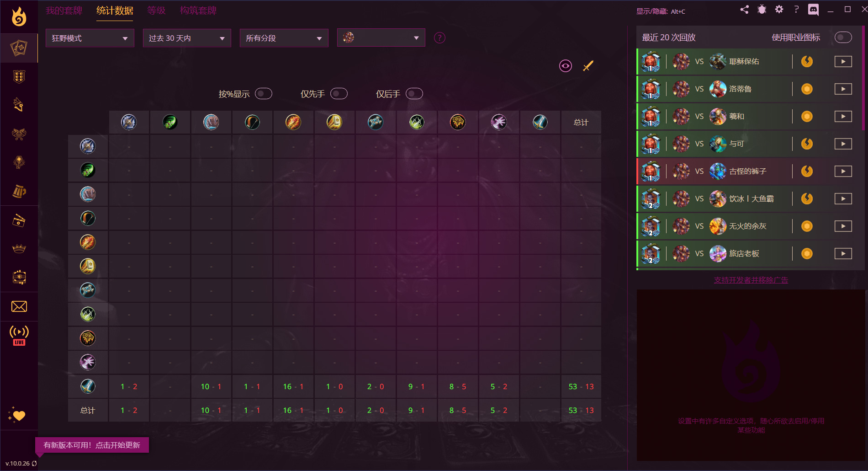
Task: Open 过去 30 天内 time range dropdown
Action: [187, 38]
